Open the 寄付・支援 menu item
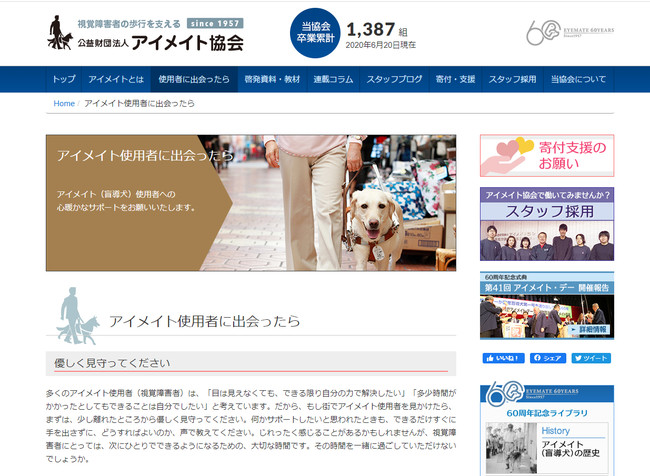650x476 pixels. pos(455,79)
